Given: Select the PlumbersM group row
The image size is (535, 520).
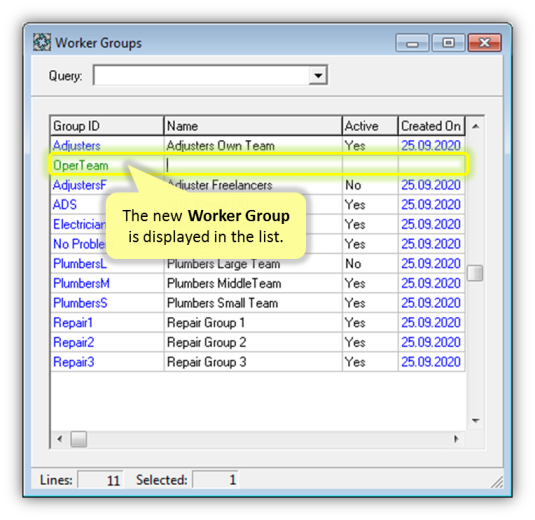Looking at the screenshot, I should (x=258, y=283).
